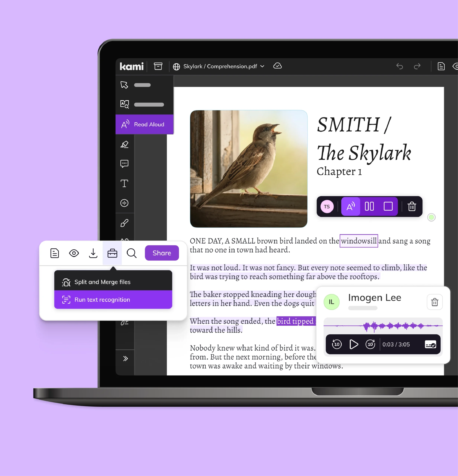Undo the last action
Screen dimensions: 458x476
tap(399, 66)
